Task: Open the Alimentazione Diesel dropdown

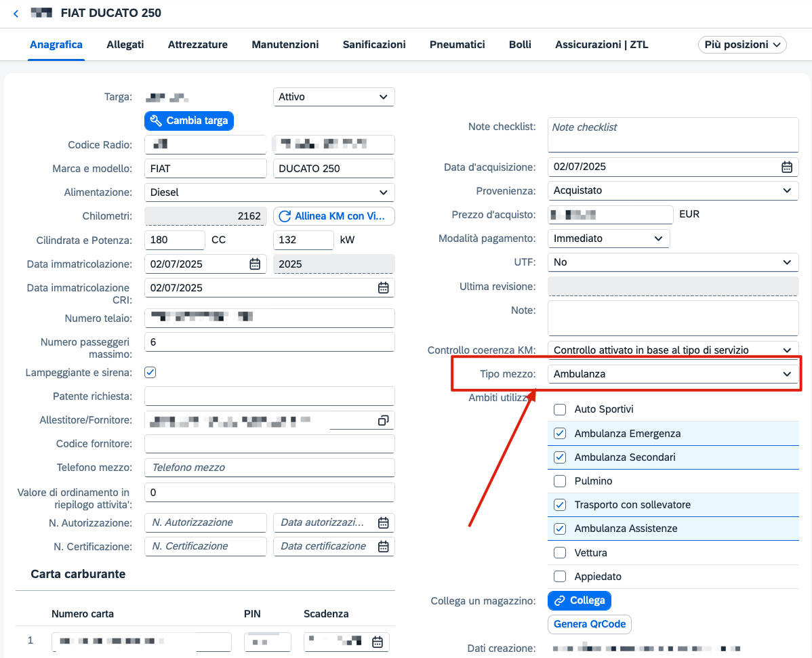Action: (269, 192)
